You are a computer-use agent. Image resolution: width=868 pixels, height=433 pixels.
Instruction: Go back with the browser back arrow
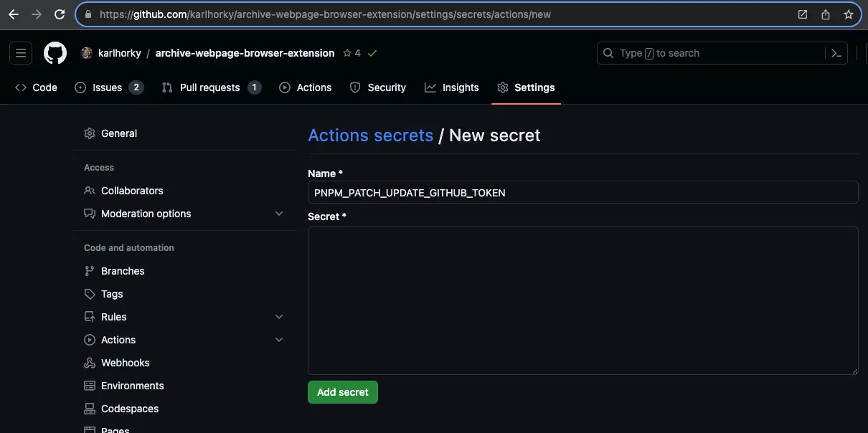coord(14,14)
